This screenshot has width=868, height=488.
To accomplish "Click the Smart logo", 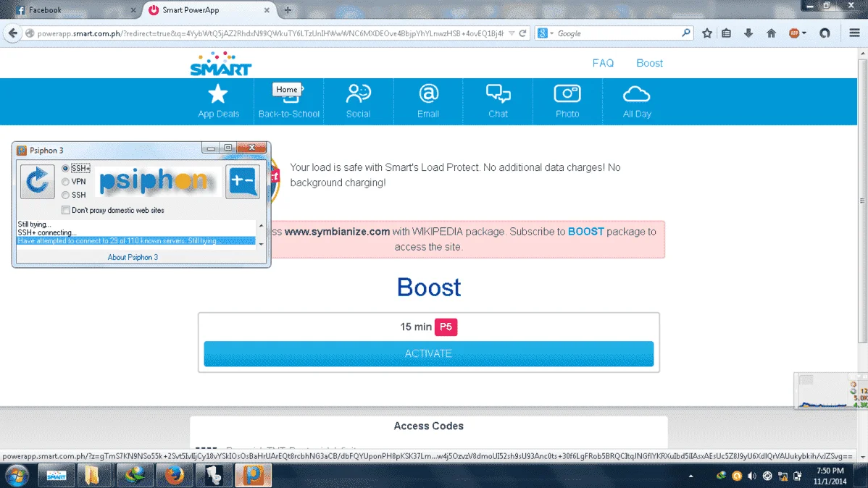I will tap(221, 64).
